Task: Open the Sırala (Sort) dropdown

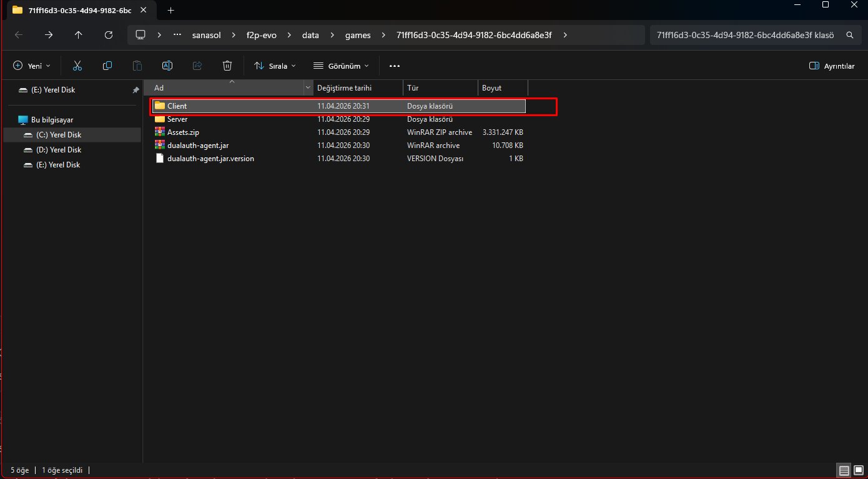Action: (x=274, y=66)
